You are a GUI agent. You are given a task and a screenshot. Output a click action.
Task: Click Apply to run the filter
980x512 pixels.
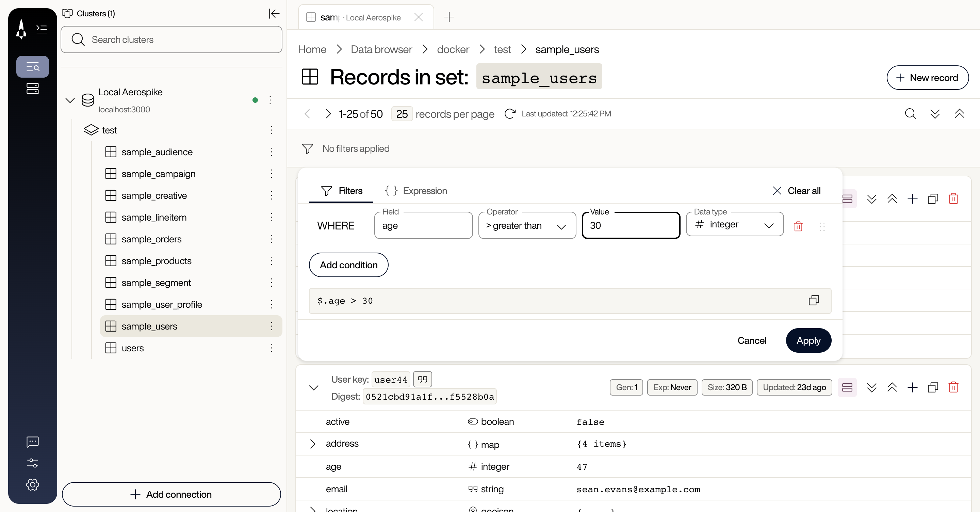click(808, 340)
